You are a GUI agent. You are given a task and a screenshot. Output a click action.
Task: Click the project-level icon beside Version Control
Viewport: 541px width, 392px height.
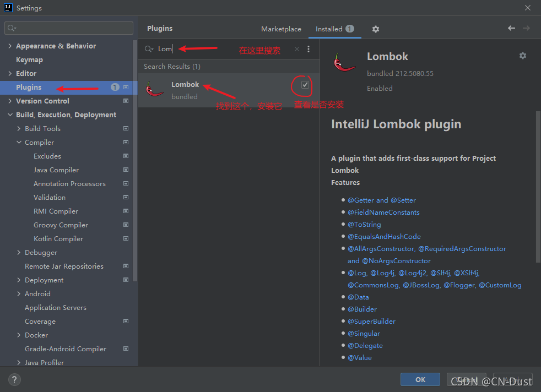tap(126, 101)
